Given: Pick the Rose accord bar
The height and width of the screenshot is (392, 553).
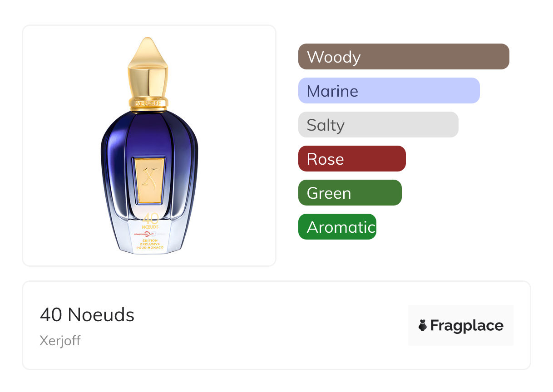Looking at the screenshot, I should pos(352,159).
